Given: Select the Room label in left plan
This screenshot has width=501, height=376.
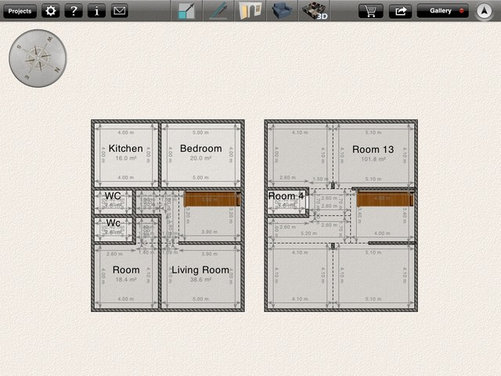Looking at the screenshot, I should click(126, 270).
